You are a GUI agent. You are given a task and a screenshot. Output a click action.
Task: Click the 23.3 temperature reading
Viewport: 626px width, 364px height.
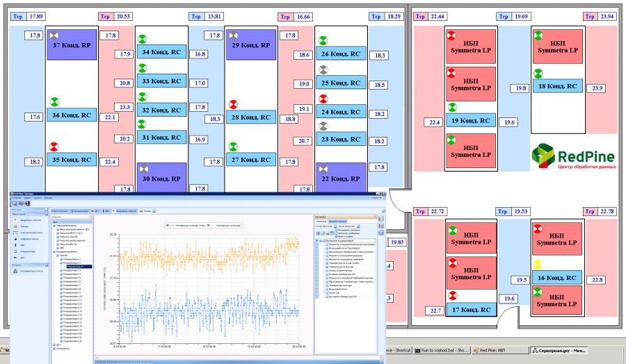(x=125, y=107)
